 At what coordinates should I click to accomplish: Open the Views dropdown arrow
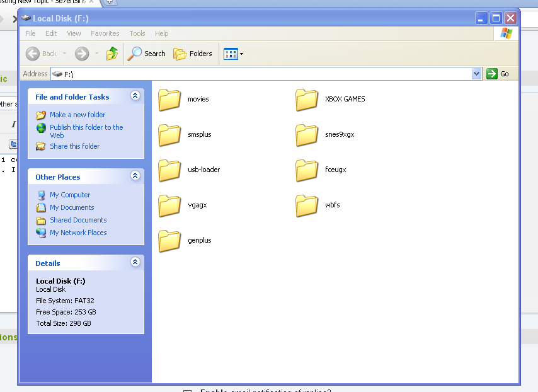[241, 54]
